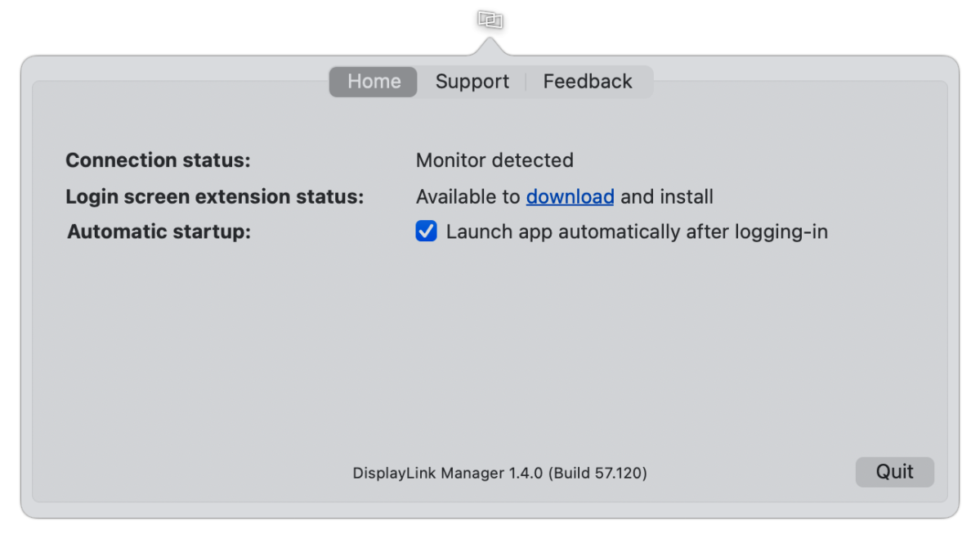
Task: Click the 'Automatic startup:' label
Action: [x=159, y=232]
